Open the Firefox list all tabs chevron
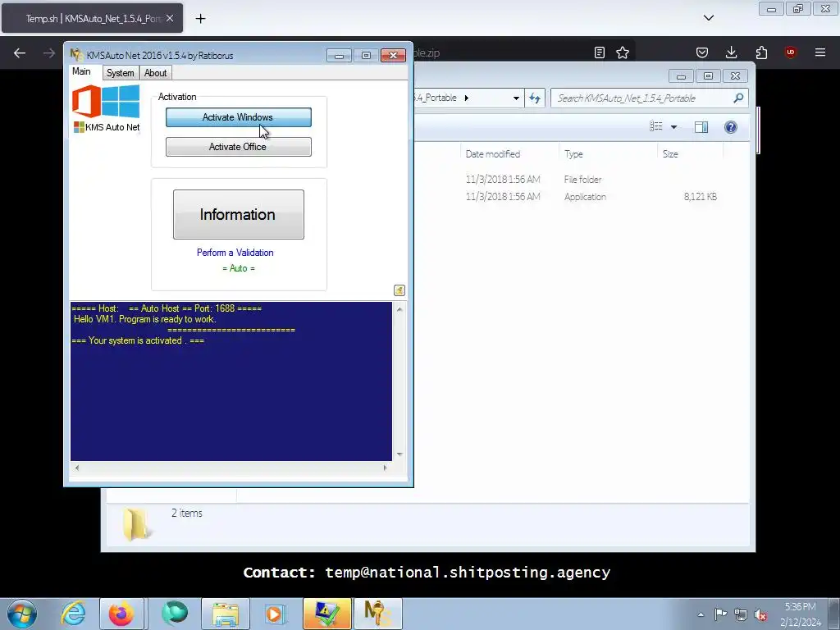 click(x=708, y=18)
